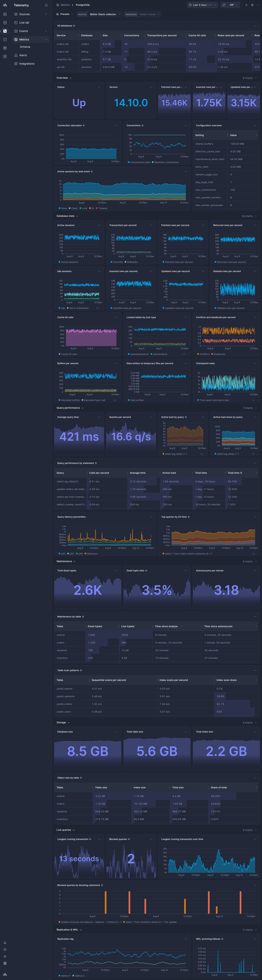
Task: Open Live tail in the sidebar
Action: coord(30,22)
